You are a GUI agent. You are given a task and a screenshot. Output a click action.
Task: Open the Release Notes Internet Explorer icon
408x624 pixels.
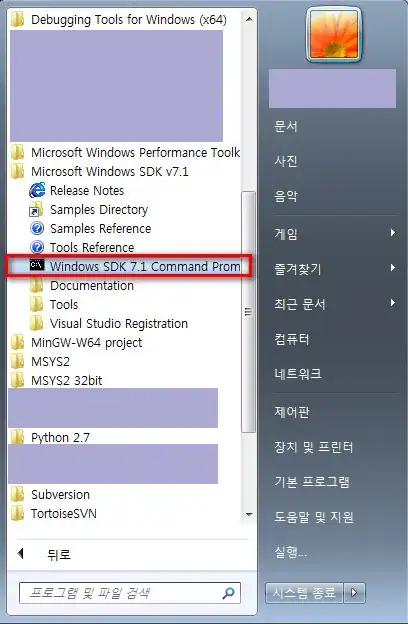tap(37, 191)
